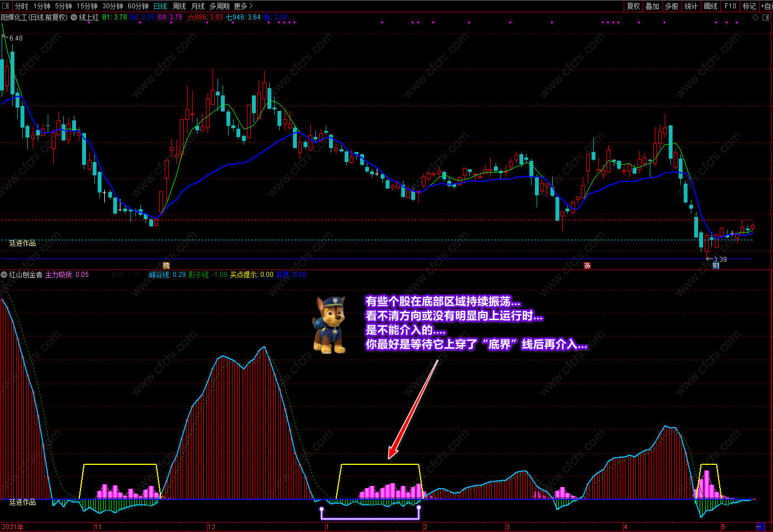Toggle the right side panel icon

click(x=765, y=17)
